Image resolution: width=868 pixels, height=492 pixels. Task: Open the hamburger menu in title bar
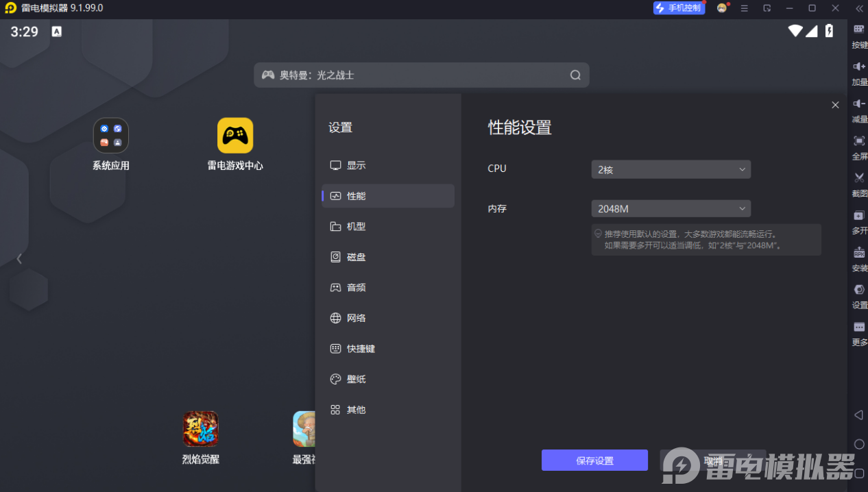tap(745, 8)
